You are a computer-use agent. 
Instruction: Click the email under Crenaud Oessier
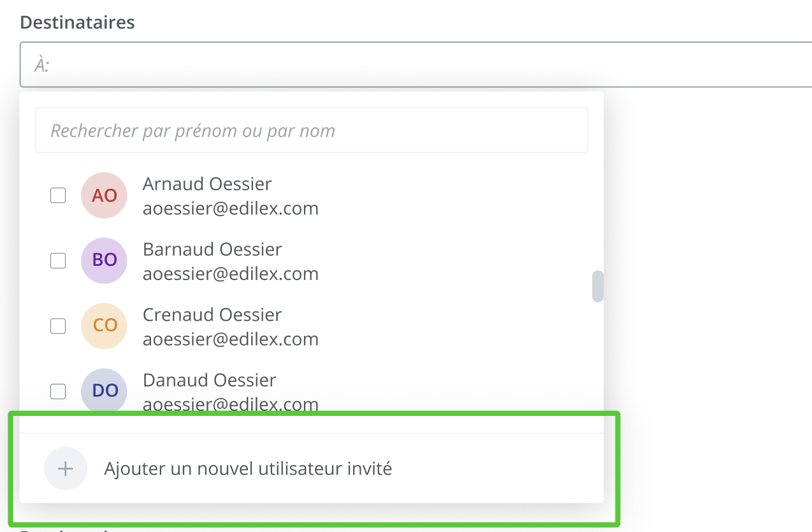[x=231, y=339]
